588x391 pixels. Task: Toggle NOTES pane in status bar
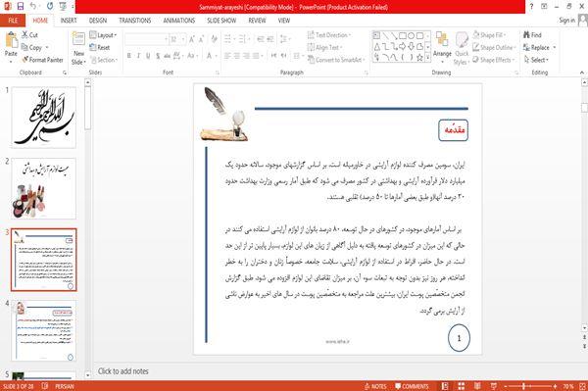click(x=375, y=386)
